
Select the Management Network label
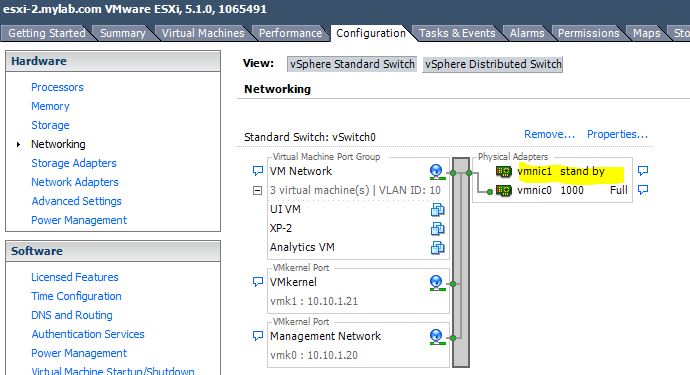tap(325, 336)
